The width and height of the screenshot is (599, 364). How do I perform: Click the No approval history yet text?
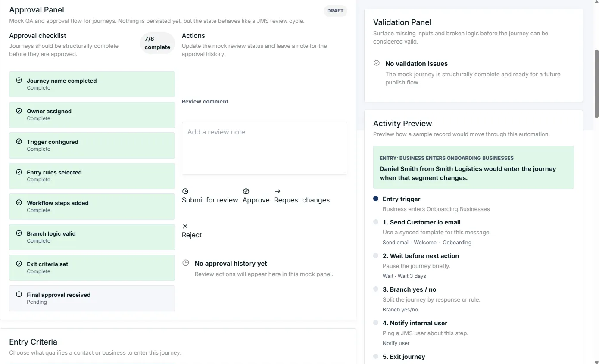point(231,264)
